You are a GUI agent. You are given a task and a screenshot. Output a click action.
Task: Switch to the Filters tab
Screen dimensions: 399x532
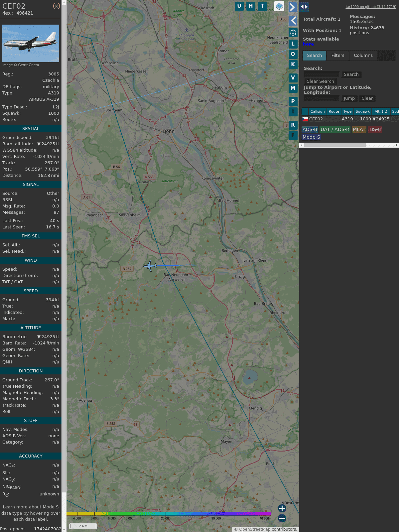coord(337,56)
